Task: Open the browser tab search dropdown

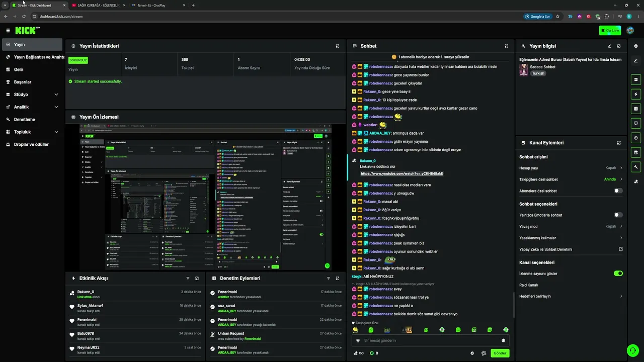Action: (x=5, y=5)
